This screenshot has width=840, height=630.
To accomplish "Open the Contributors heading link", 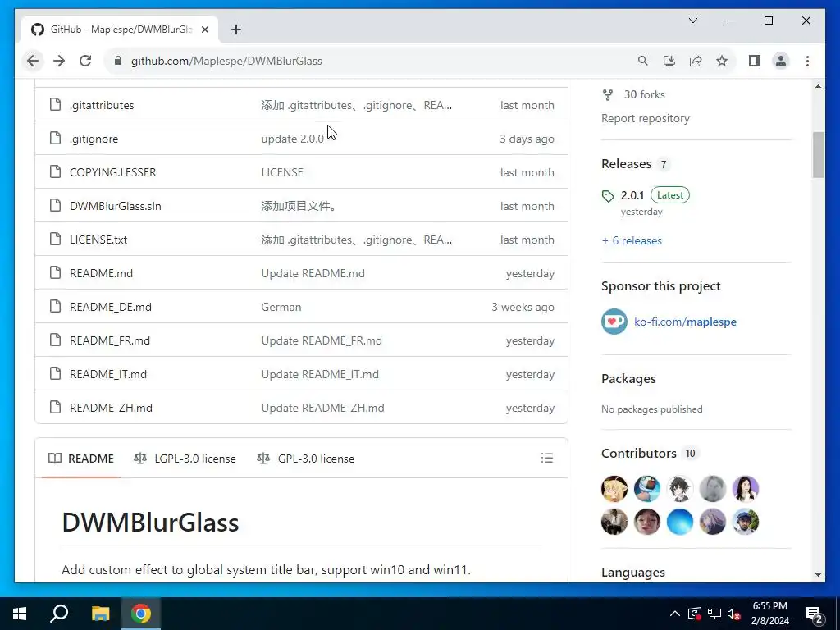I will pyautogui.click(x=638, y=453).
